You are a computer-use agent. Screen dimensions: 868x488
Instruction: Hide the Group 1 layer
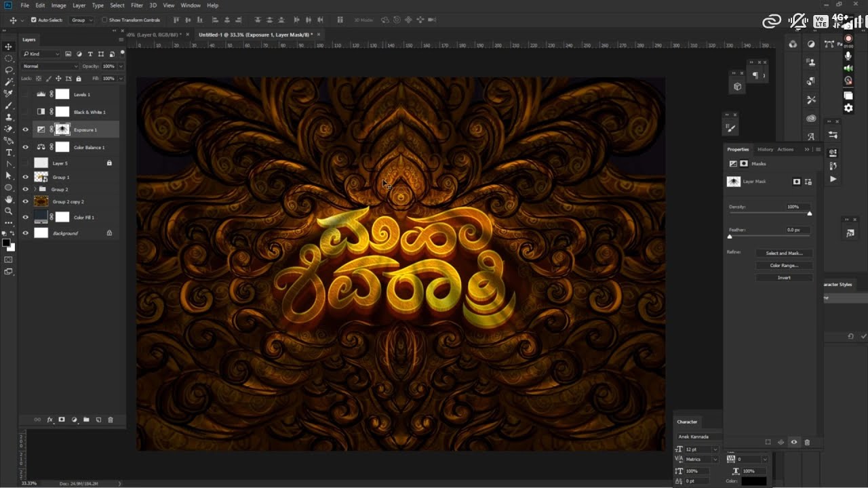[26, 177]
